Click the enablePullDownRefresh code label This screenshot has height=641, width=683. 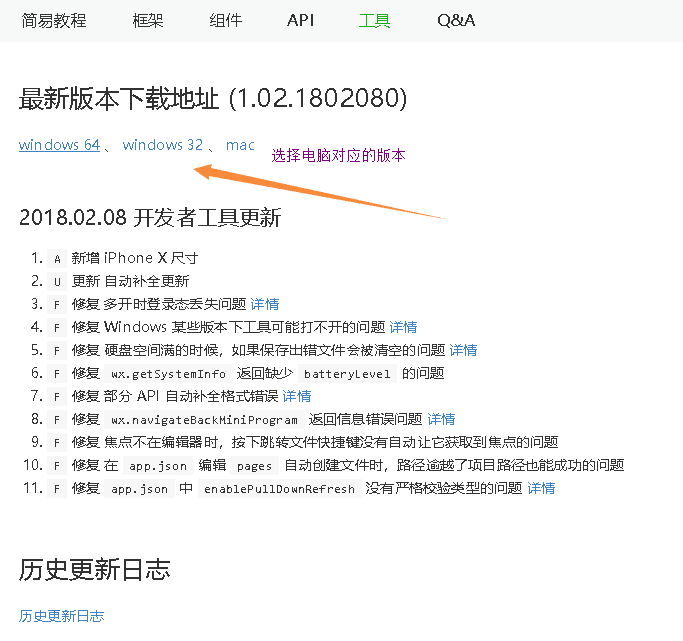coord(279,489)
